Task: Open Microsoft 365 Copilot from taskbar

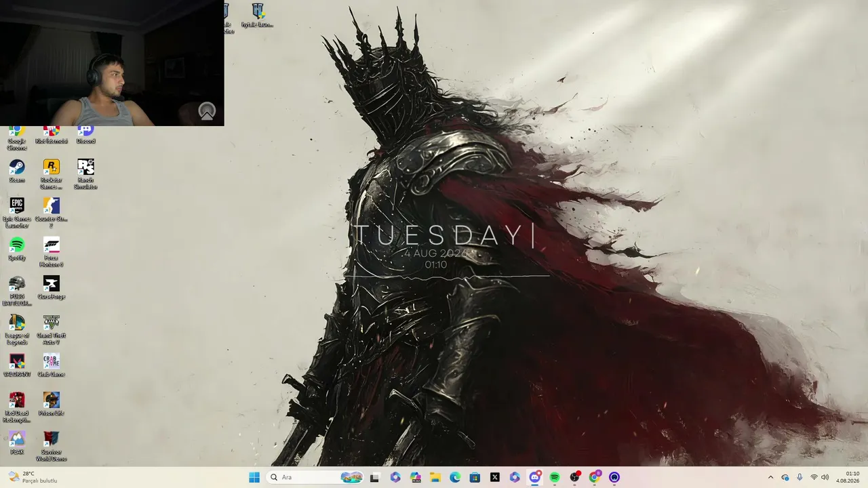Action: [416, 477]
